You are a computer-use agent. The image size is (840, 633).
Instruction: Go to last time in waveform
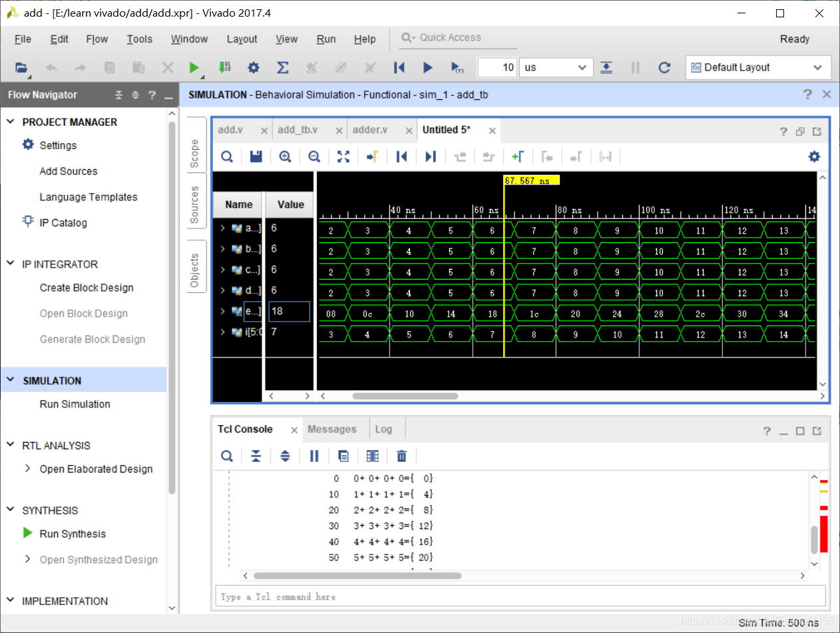pos(431,156)
